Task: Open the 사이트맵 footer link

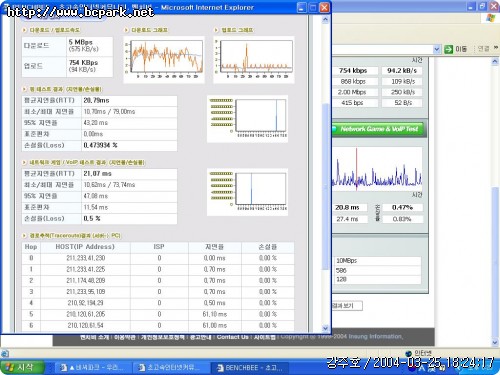Action: coord(265,337)
